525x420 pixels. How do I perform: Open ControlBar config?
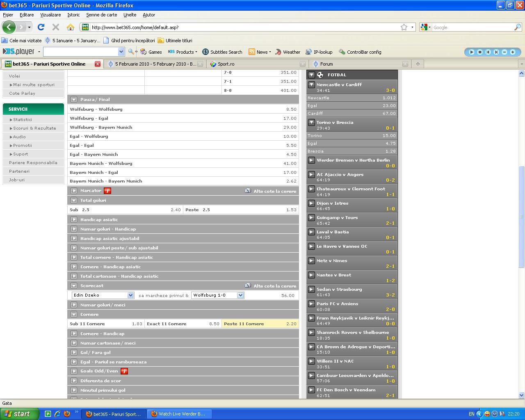(x=360, y=52)
